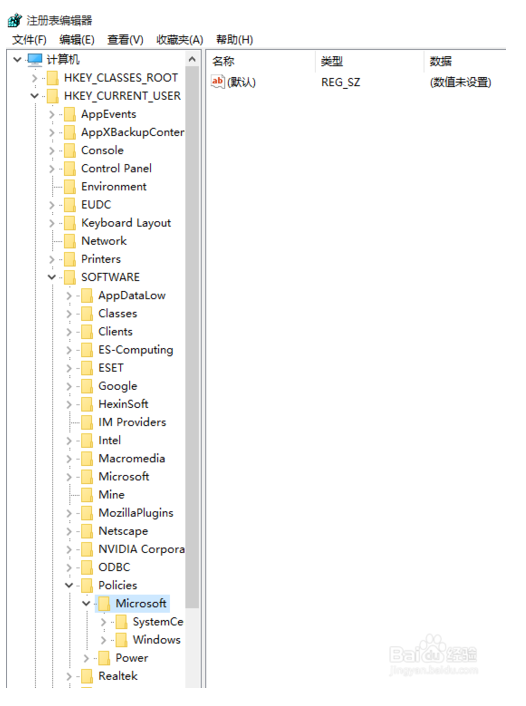This screenshot has height=706, width=526.
Task: Select the HKEY_CLASSES_ROOT folder icon
Action: (53, 78)
